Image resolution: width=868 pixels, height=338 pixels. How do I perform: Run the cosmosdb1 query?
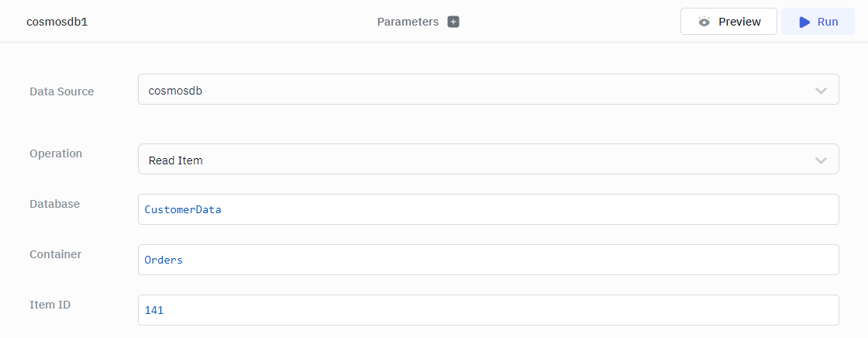818,22
